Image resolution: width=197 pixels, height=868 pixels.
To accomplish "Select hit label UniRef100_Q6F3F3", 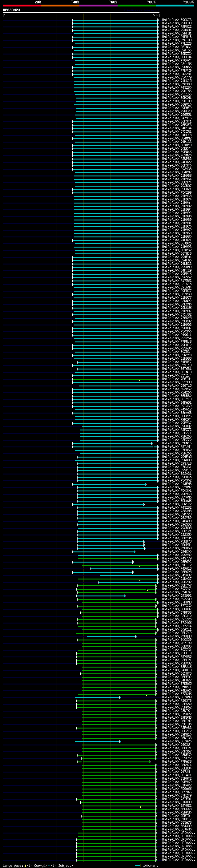I will (177, 125).
